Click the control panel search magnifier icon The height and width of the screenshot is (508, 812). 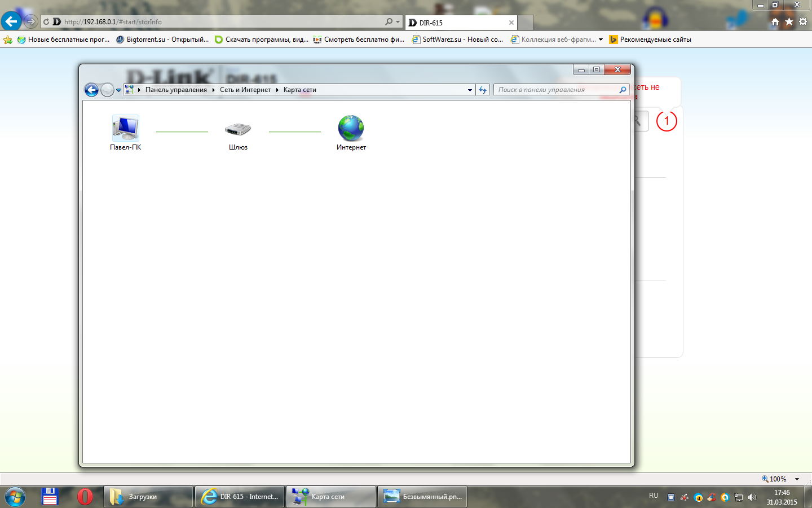pos(623,90)
